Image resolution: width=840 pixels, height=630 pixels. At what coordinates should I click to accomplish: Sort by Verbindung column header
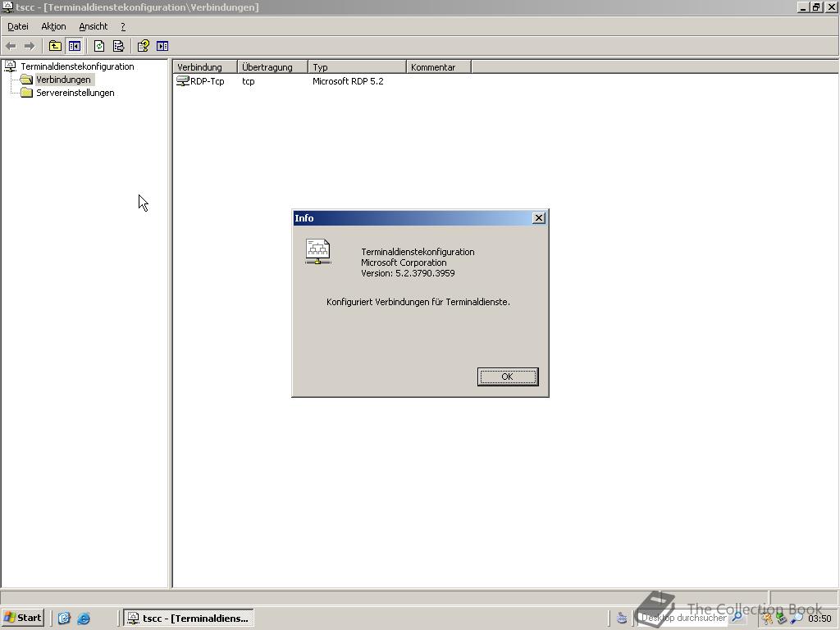pos(205,67)
